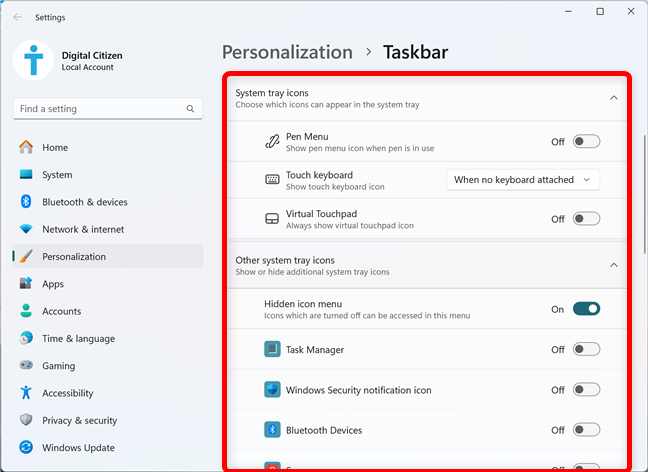Click the Taskbar page title
This screenshot has height=472, width=648.
[x=415, y=52]
